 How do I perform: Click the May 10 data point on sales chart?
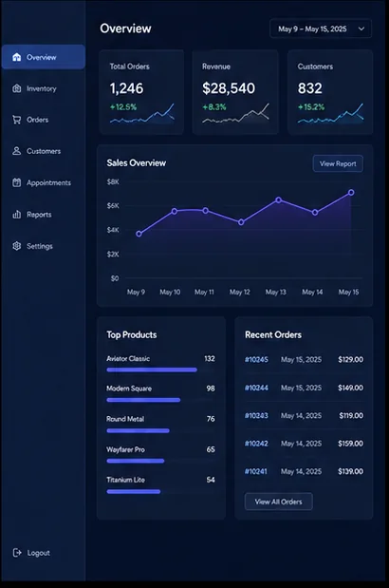[174, 211]
